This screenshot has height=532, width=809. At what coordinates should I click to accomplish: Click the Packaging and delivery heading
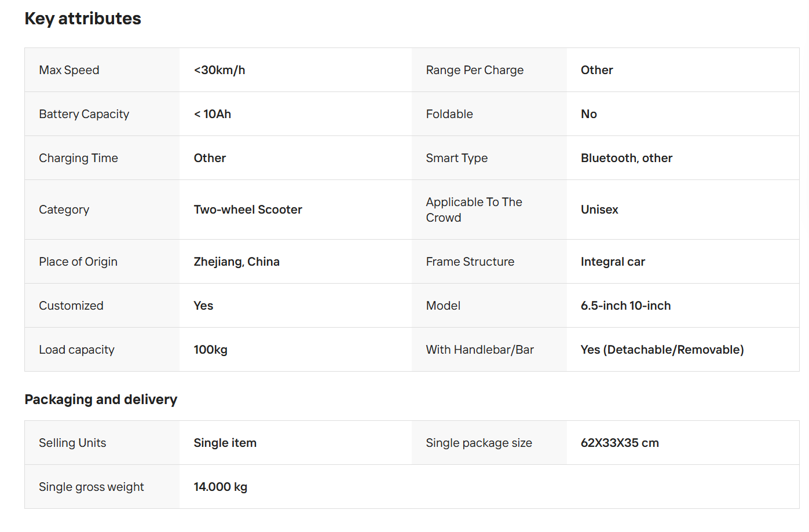click(101, 399)
